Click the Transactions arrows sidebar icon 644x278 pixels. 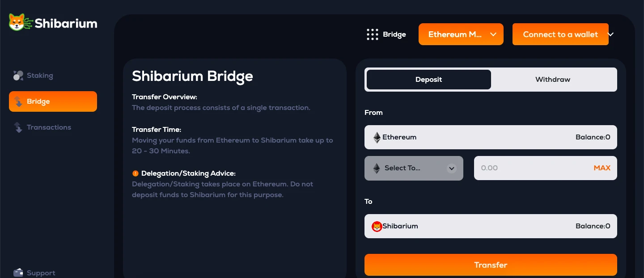(x=18, y=127)
